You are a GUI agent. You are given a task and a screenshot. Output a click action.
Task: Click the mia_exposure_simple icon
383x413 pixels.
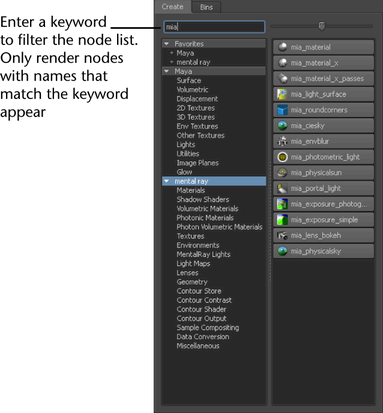pyautogui.click(x=282, y=220)
